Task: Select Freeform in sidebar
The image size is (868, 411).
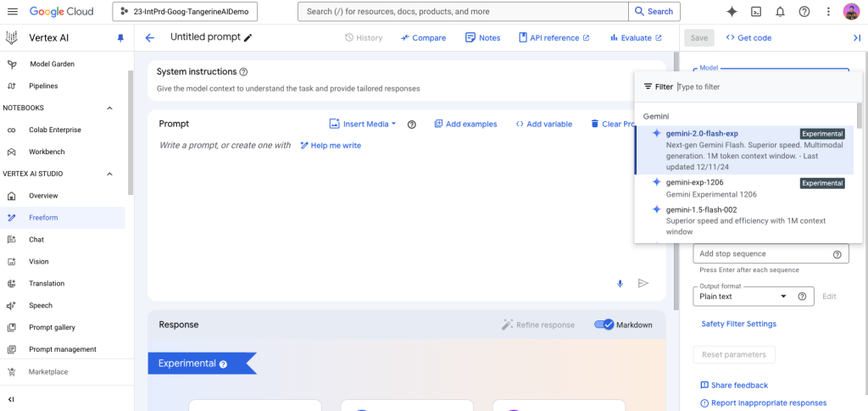Action: pos(63,218)
